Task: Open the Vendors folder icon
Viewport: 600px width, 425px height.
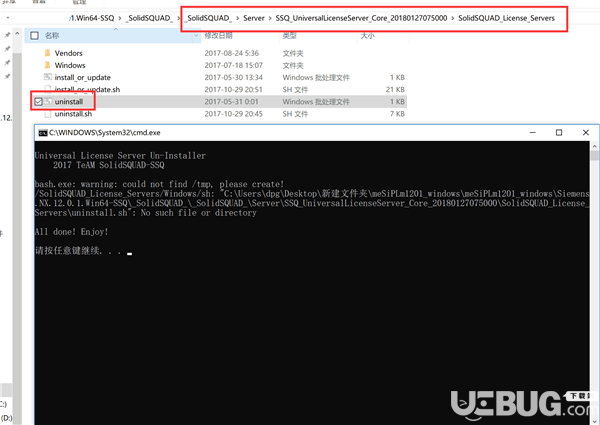Action: pyautogui.click(x=47, y=53)
